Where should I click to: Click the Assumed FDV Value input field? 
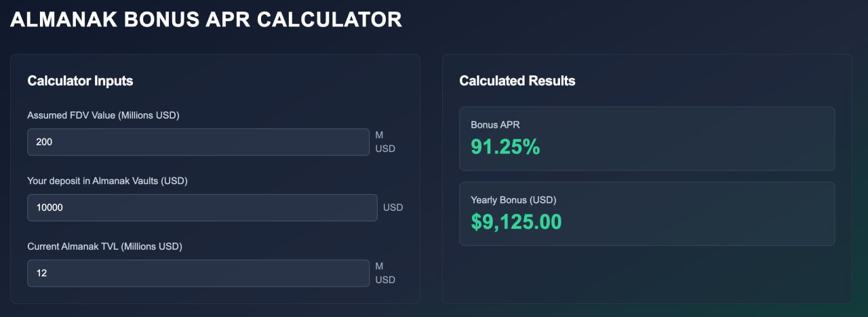pyautogui.click(x=198, y=142)
